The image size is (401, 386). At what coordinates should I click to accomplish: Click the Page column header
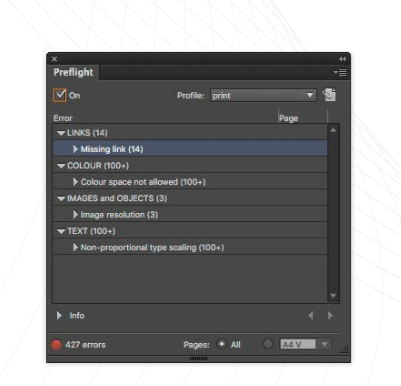(x=289, y=118)
